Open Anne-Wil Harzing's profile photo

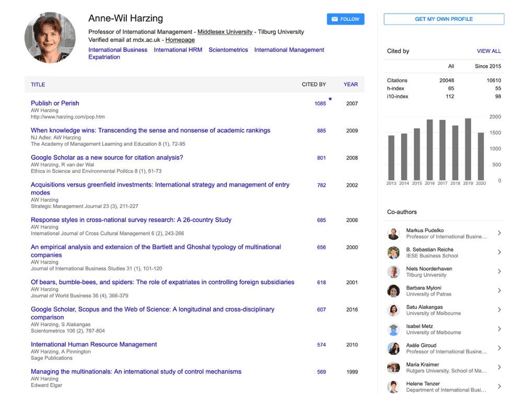coord(50,38)
